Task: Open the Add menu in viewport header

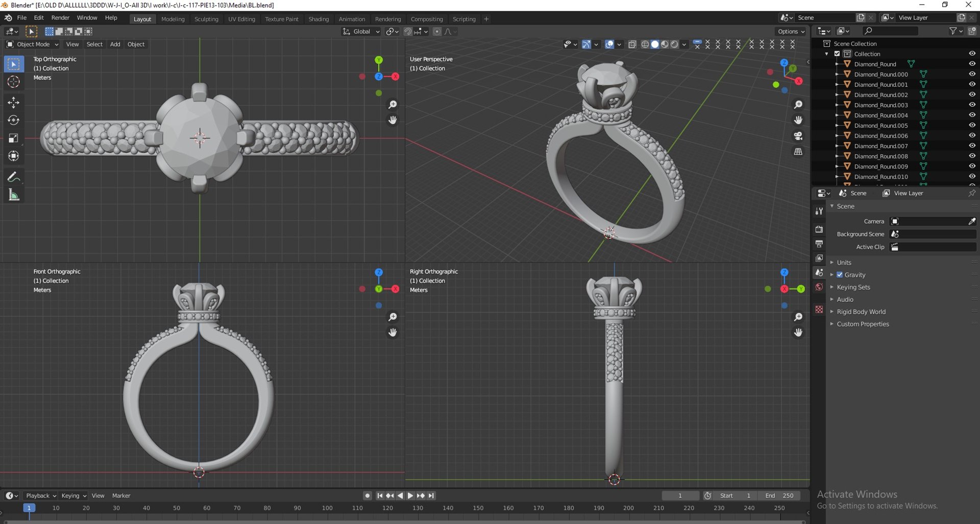Action: 115,44
